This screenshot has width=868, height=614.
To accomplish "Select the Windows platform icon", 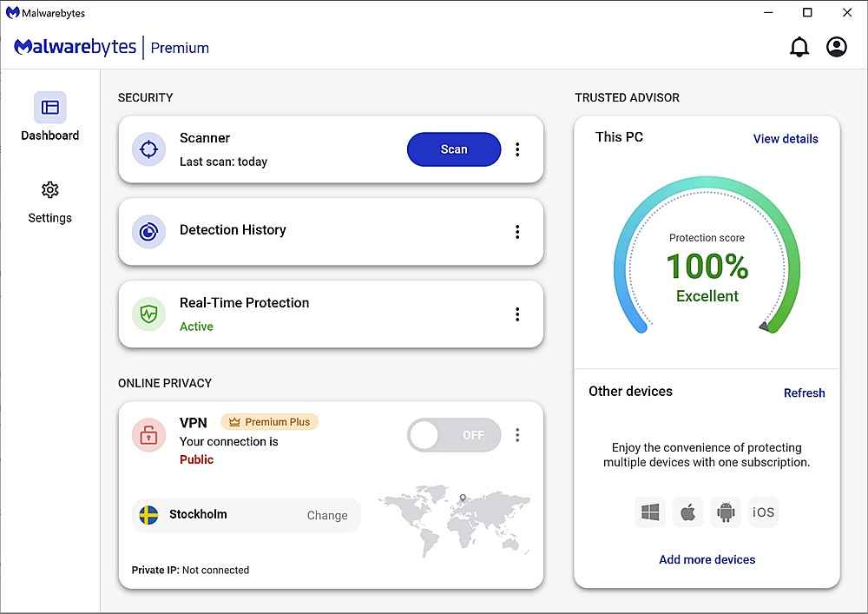I will pyautogui.click(x=650, y=512).
